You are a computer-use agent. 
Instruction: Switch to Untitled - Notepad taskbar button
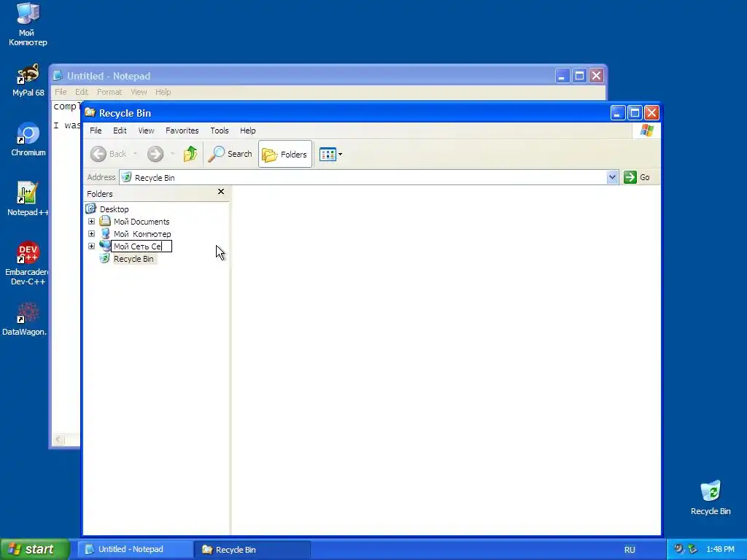136,550
